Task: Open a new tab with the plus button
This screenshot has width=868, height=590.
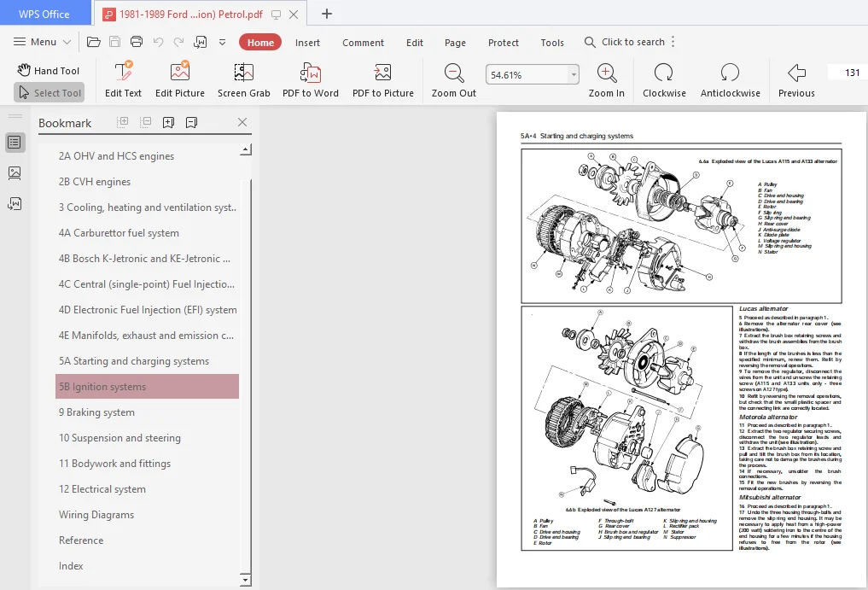Action: point(327,14)
